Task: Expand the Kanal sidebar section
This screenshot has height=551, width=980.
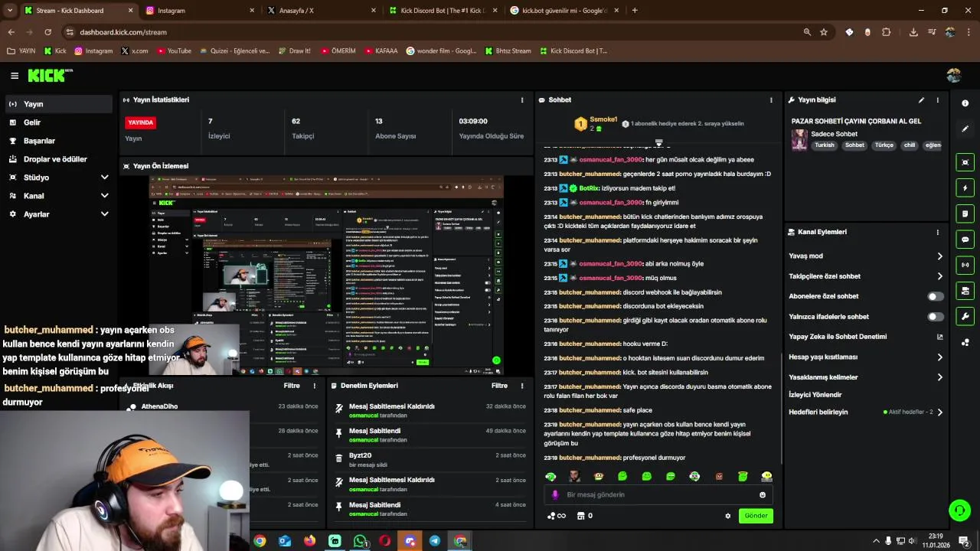Action: click(x=104, y=196)
